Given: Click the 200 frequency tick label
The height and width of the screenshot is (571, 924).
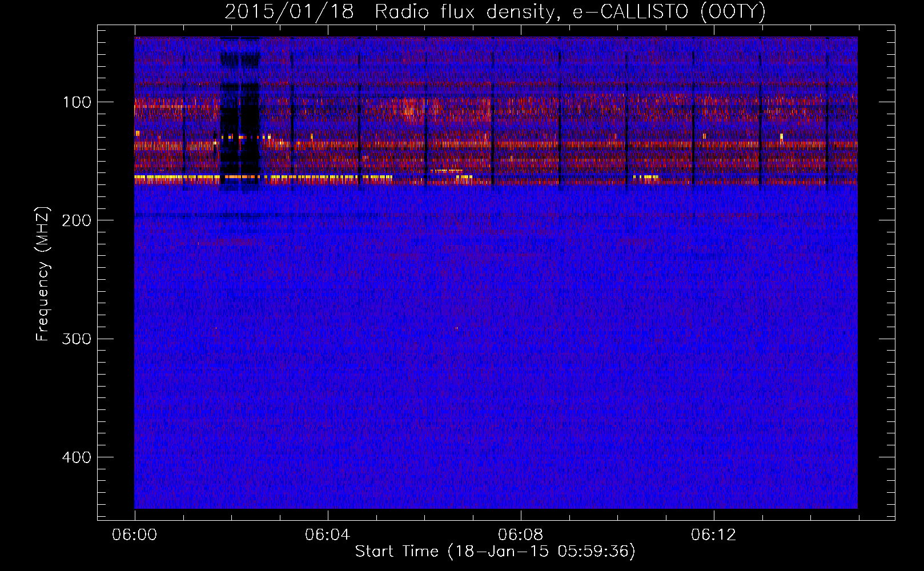Looking at the screenshot, I should pyautogui.click(x=78, y=220).
